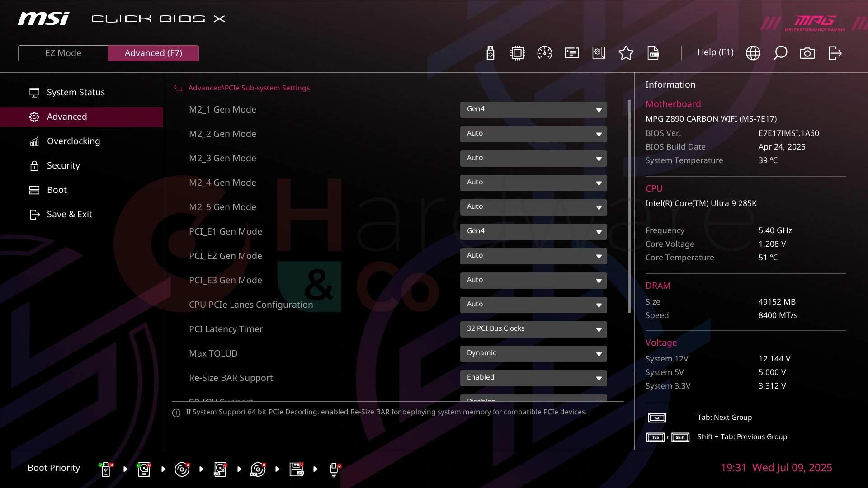Image resolution: width=868 pixels, height=488 pixels.
Task: Open Favorites via the star icon
Action: point(626,53)
